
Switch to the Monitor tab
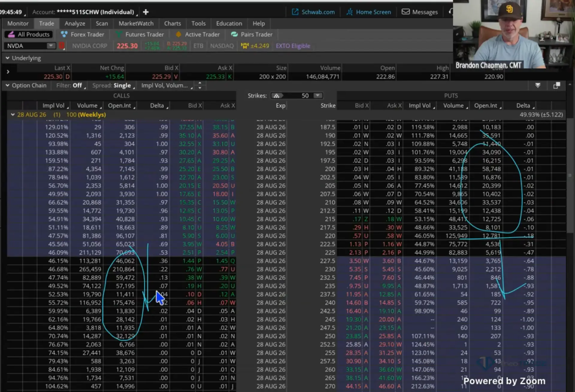(18, 23)
